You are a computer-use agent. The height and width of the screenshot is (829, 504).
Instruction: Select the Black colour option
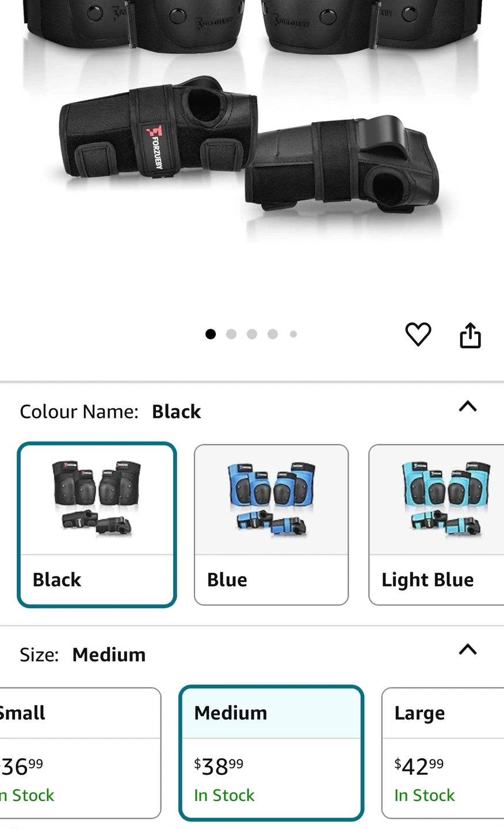pos(97,524)
